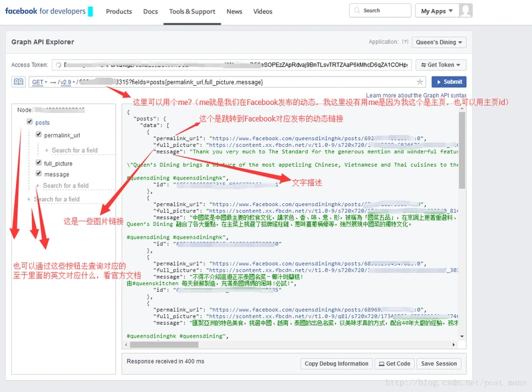Open Learn more about Graph API syntax link
Image resolution: width=532 pixels, height=392 pixels.
(x=416, y=95)
